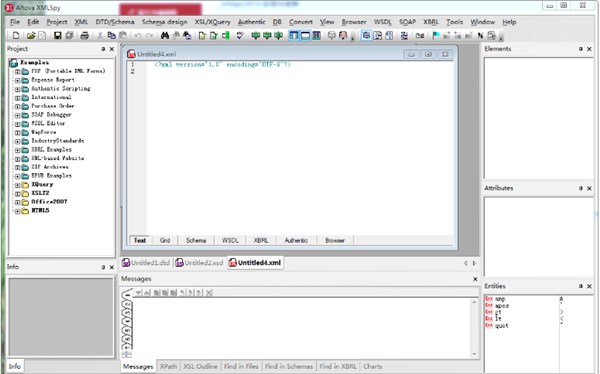Close the Messages panel

475,279
